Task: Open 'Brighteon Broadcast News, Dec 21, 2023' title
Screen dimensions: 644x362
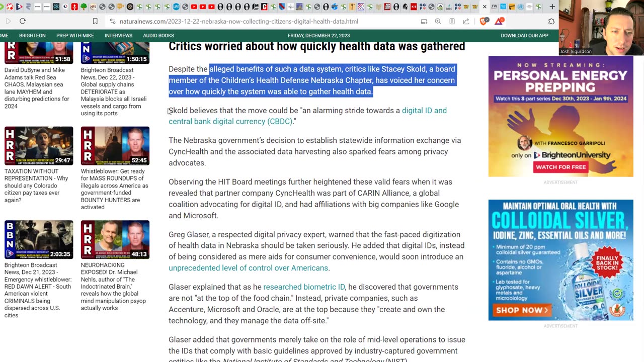Action: [x=38, y=290]
